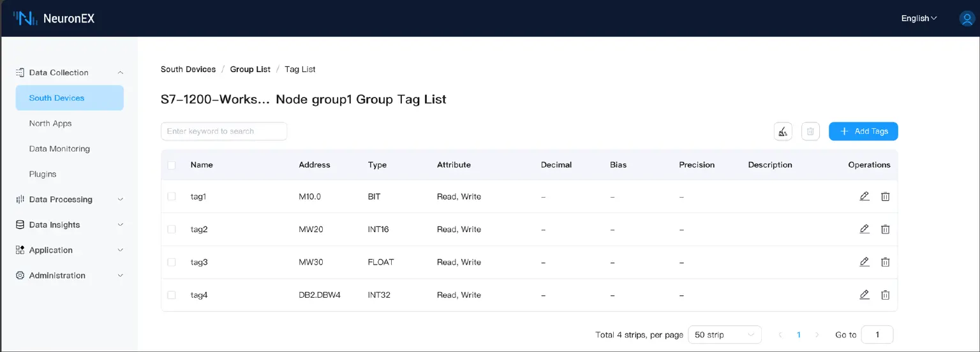
Task: Toggle the select-all checkbox in table header
Action: pyautogui.click(x=172, y=165)
